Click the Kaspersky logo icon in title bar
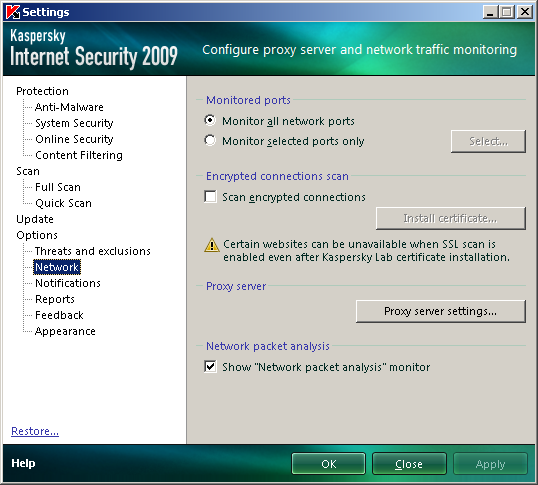 [13, 12]
